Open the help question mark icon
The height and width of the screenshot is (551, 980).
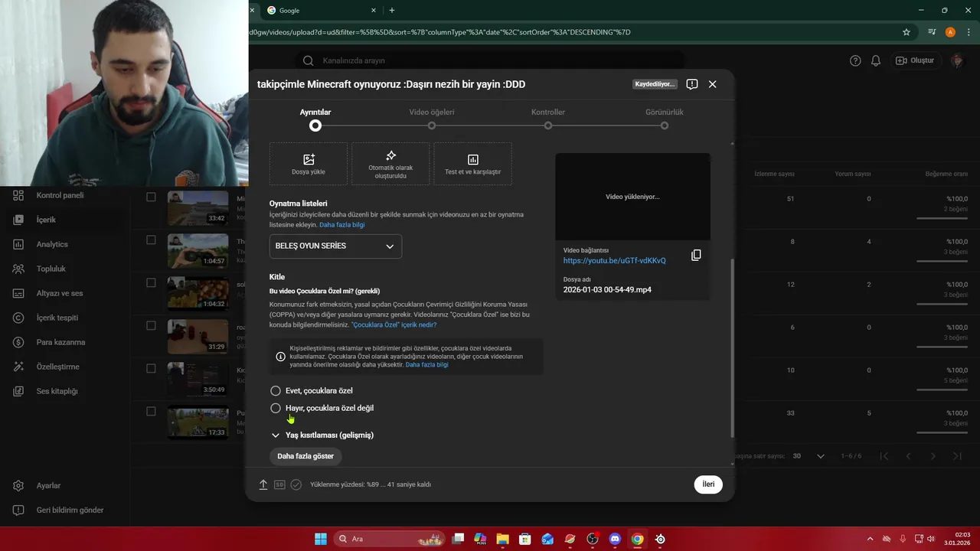pyautogui.click(x=856, y=60)
